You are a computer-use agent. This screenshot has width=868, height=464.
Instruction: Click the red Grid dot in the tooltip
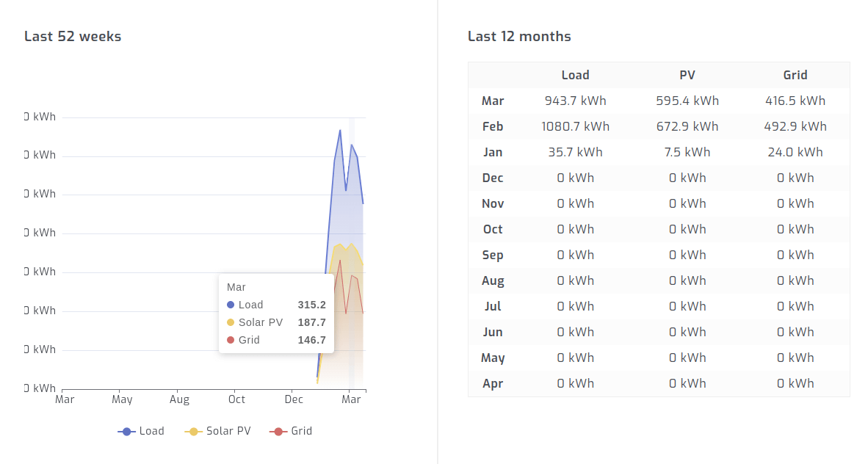point(230,340)
